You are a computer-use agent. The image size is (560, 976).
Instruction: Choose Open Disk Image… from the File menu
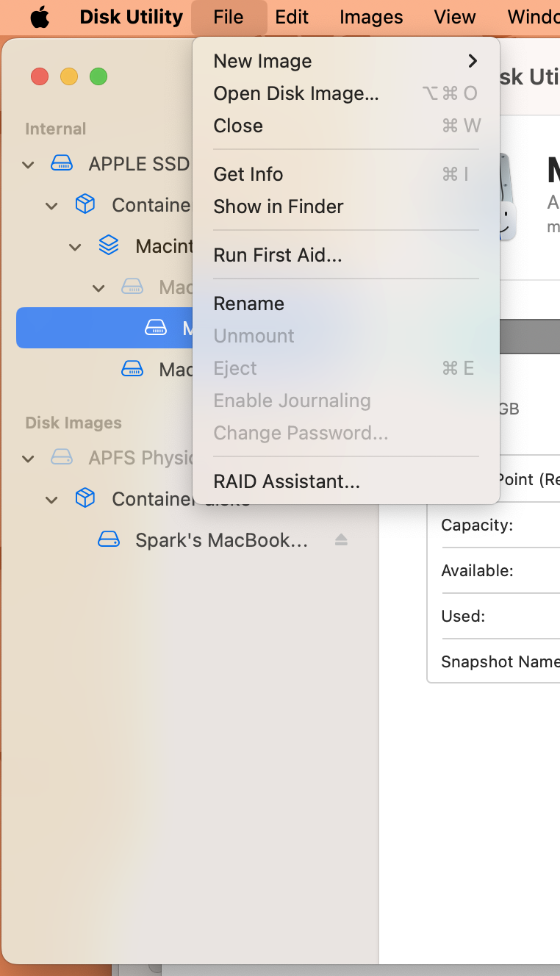tap(346, 93)
